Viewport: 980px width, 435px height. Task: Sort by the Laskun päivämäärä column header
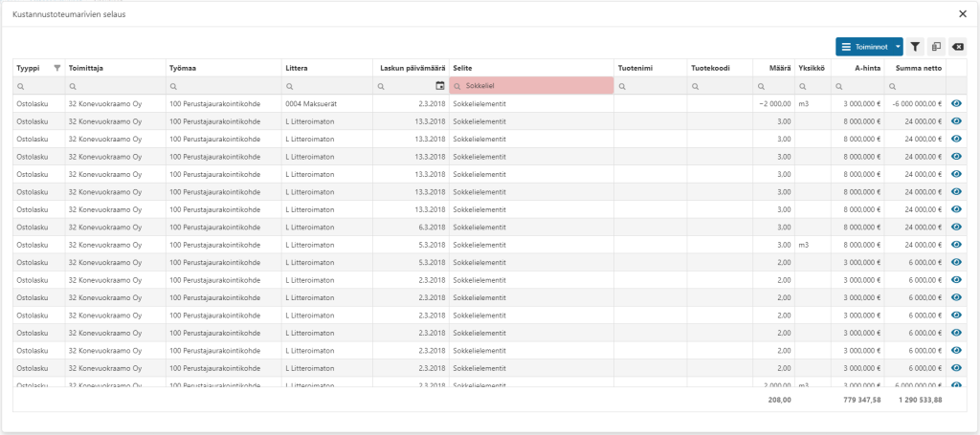412,68
